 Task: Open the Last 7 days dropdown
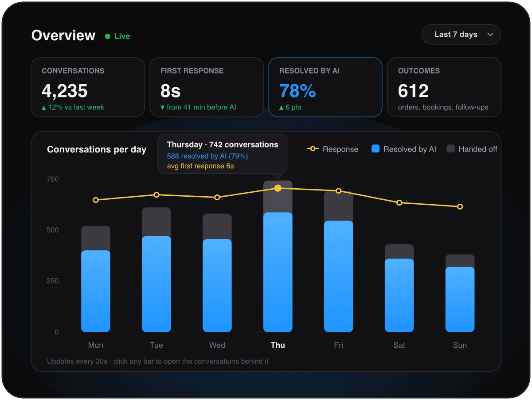tap(461, 35)
